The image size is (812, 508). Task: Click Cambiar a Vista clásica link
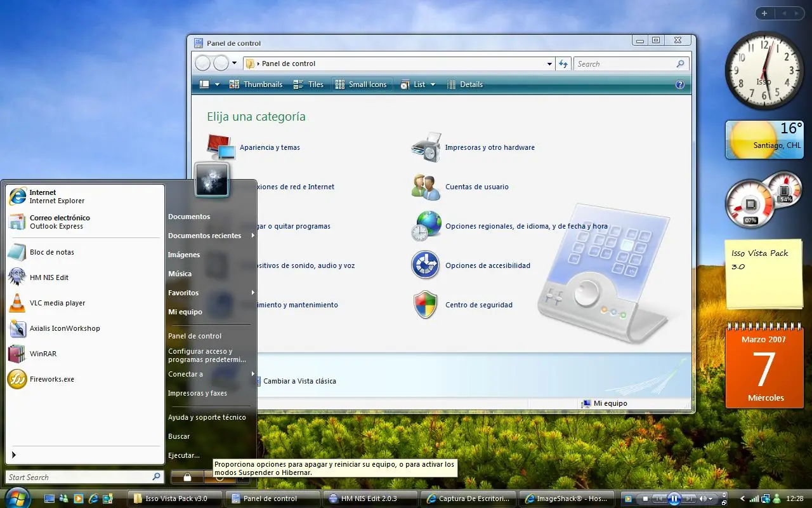pos(299,381)
